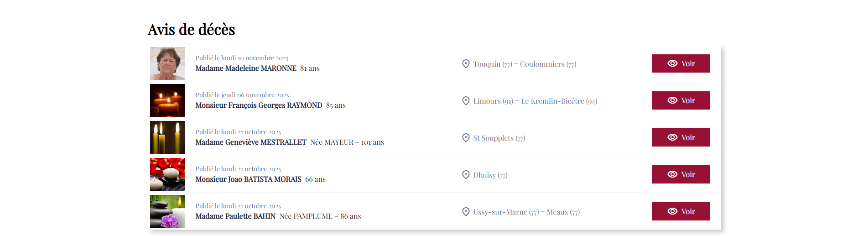Image resolution: width=868 pixels, height=236 pixels.
Task: Open the Madame Madeleine MARONNE name link
Action: pos(246,68)
